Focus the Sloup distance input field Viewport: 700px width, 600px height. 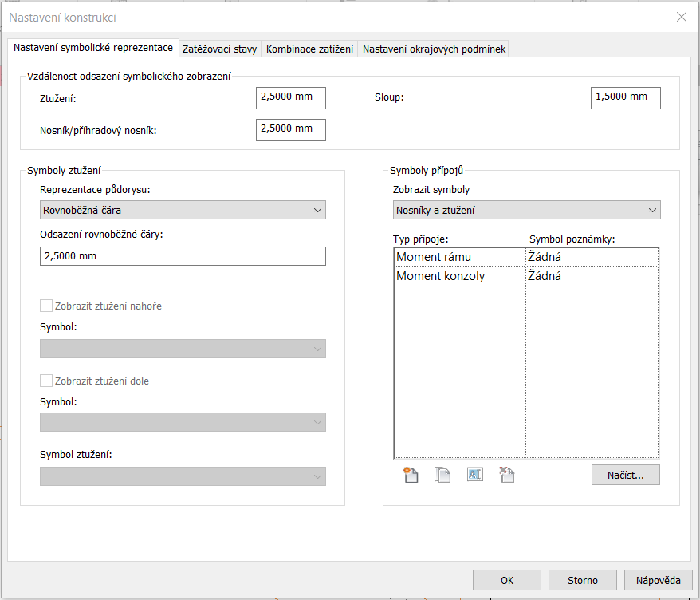(x=625, y=98)
